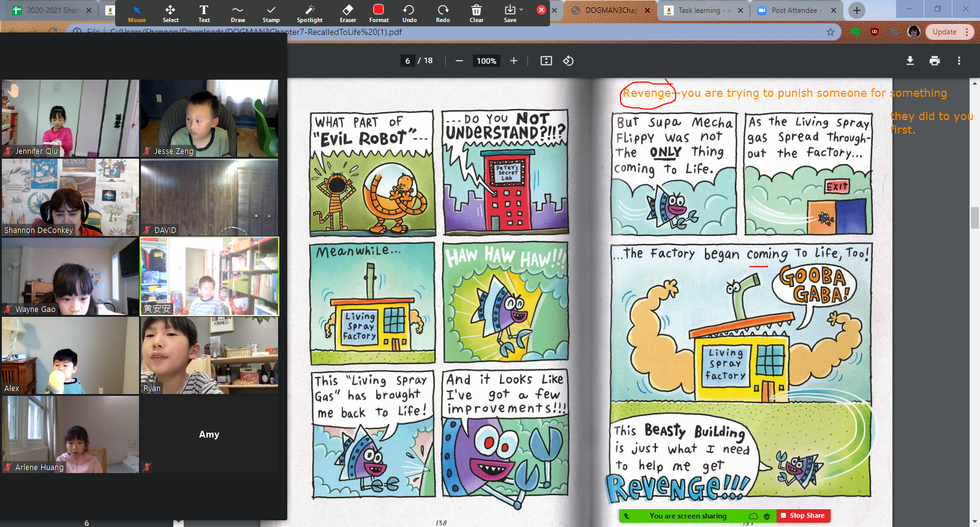Image resolution: width=980 pixels, height=527 pixels.
Task: Click the PDF scrollbar down arrow
Action: tap(974, 521)
